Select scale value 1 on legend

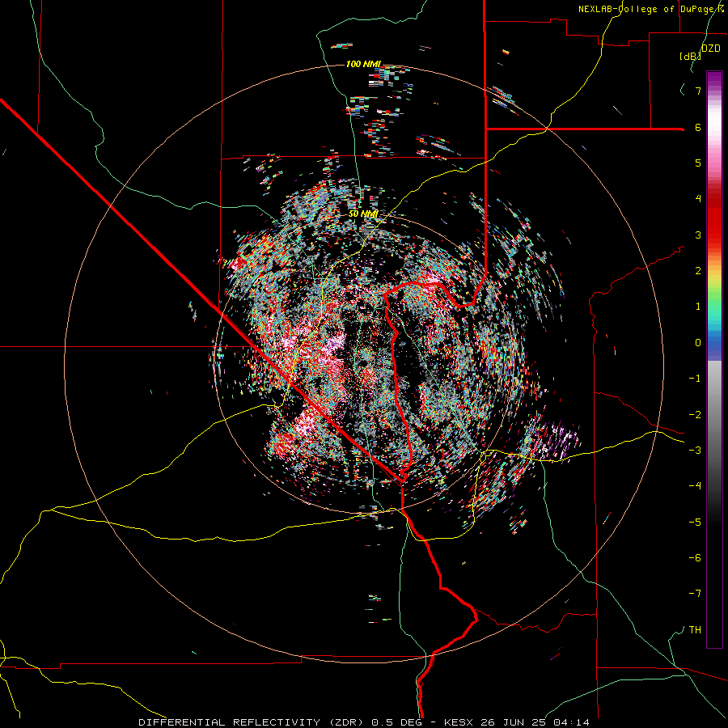pos(698,307)
